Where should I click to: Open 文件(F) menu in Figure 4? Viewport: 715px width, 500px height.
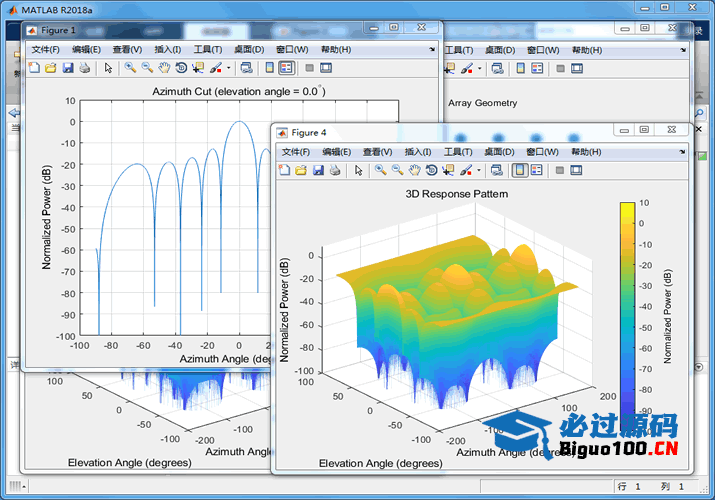296,152
